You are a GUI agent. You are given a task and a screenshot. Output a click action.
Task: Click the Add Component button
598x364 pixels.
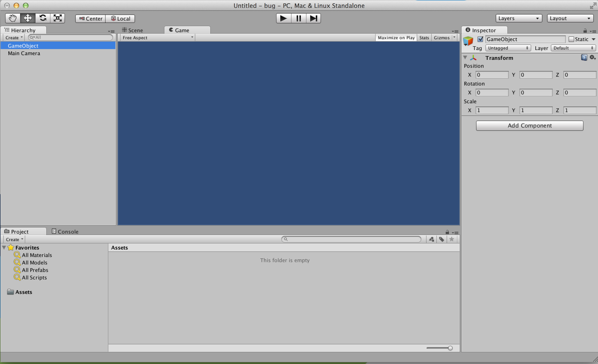pyautogui.click(x=529, y=125)
